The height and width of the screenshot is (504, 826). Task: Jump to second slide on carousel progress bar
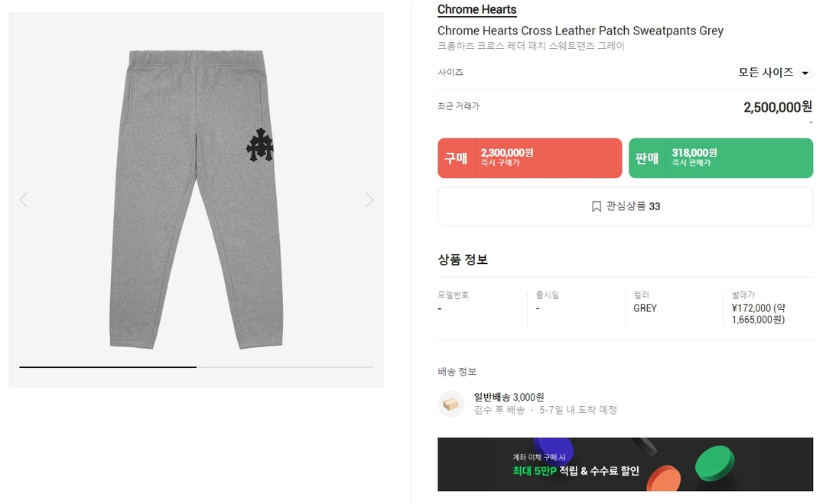coord(285,368)
